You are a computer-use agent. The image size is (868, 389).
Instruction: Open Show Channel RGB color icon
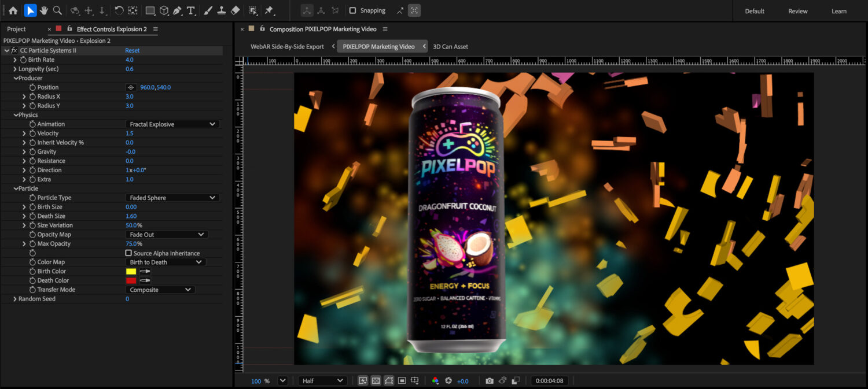point(436,381)
